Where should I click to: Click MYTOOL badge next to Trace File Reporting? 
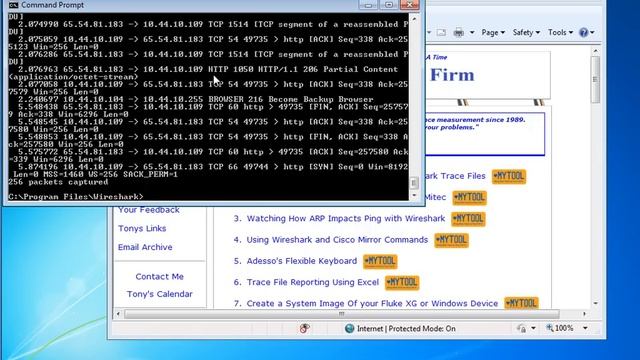tap(402, 282)
